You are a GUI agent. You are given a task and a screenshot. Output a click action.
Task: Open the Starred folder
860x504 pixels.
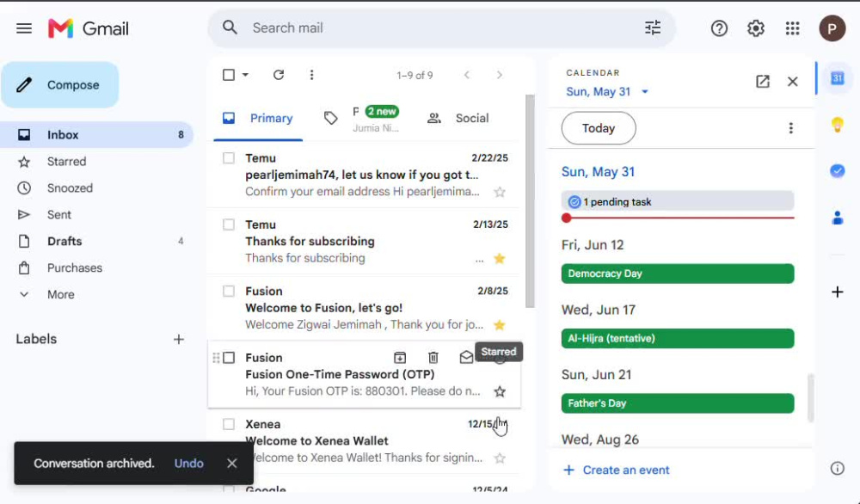tap(96, 162)
